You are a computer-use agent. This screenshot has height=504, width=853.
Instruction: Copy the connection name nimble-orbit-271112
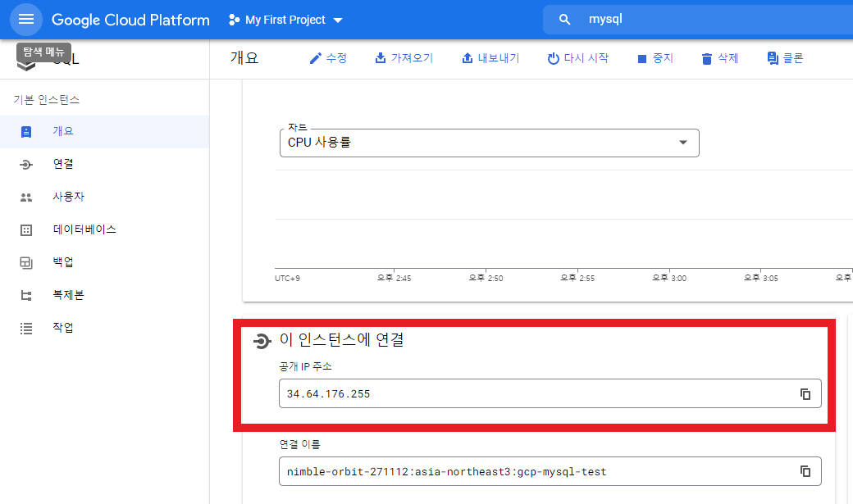[805, 470]
